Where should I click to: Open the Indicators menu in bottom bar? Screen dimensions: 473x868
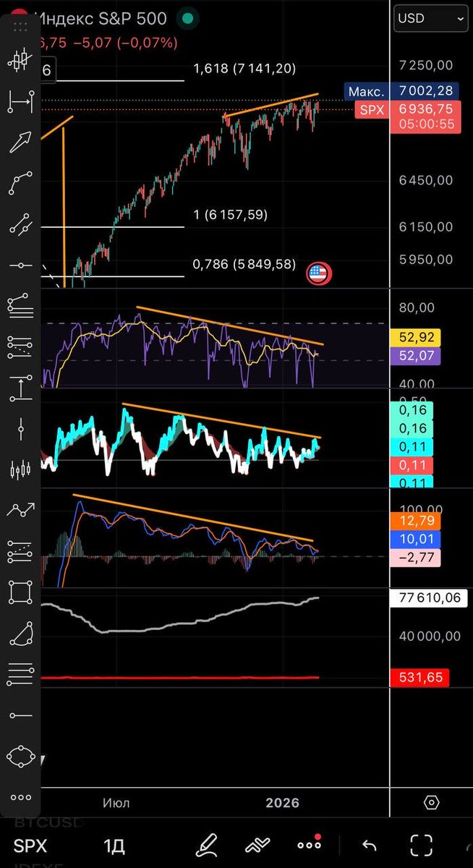pos(257,845)
